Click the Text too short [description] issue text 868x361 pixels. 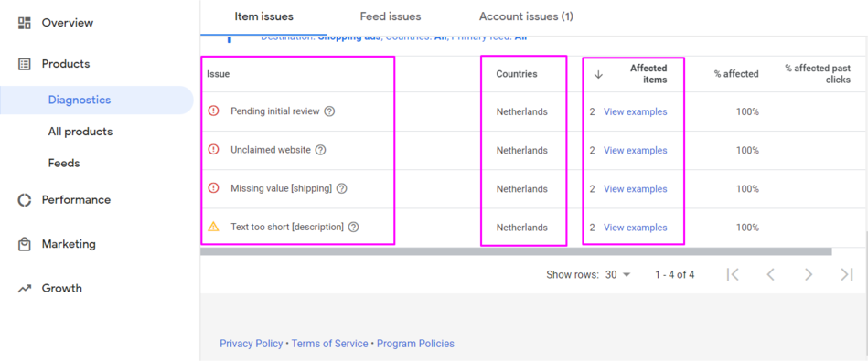click(287, 228)
